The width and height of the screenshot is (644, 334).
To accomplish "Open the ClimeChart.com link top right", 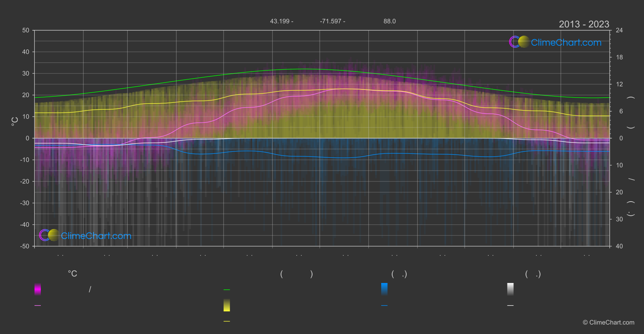I will [566, 43].
